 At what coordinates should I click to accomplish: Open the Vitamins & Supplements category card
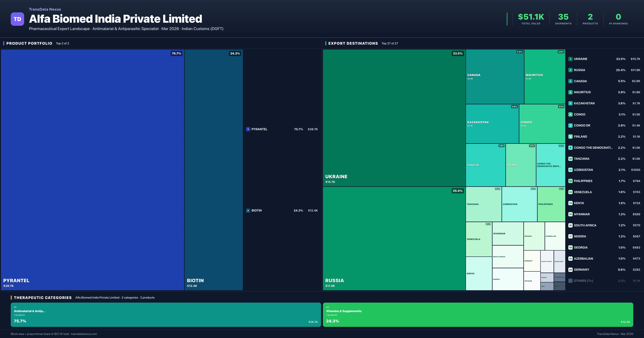pos(478,315)
